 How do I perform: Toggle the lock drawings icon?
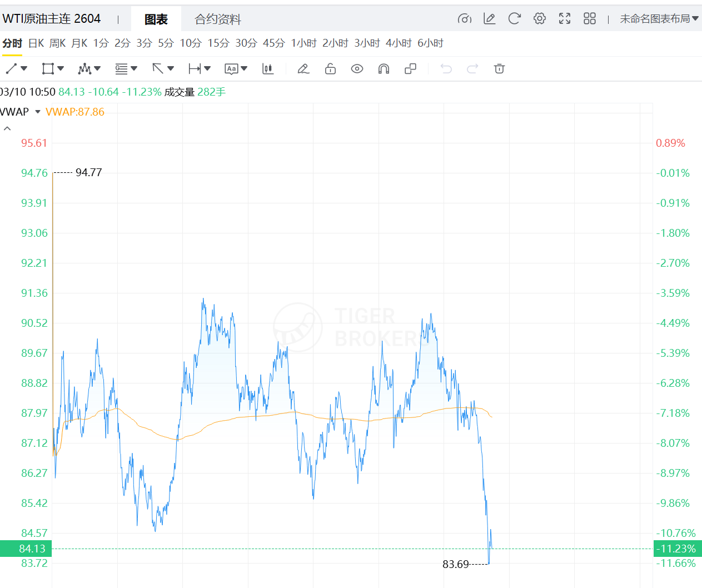click(x=330, y=69)
